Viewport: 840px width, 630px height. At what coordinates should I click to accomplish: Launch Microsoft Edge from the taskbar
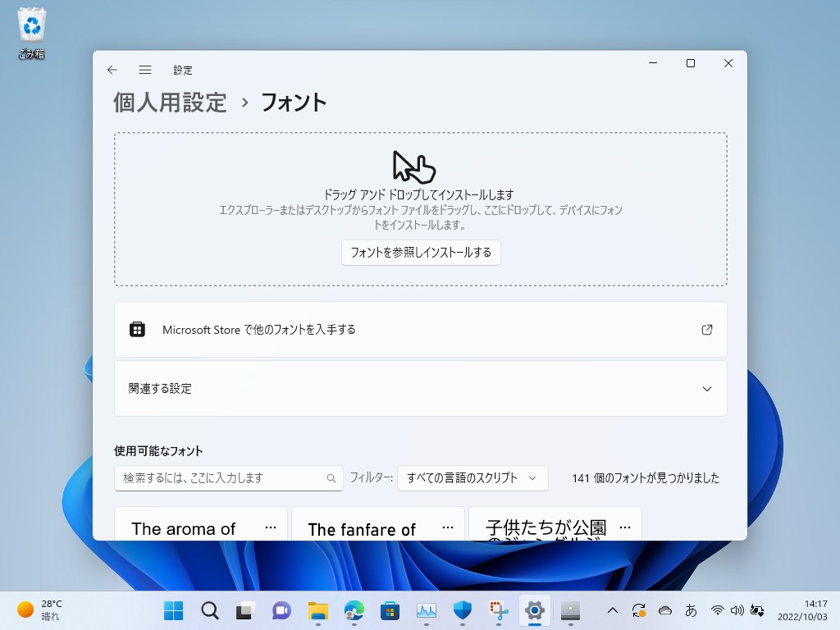click(354, 610)
